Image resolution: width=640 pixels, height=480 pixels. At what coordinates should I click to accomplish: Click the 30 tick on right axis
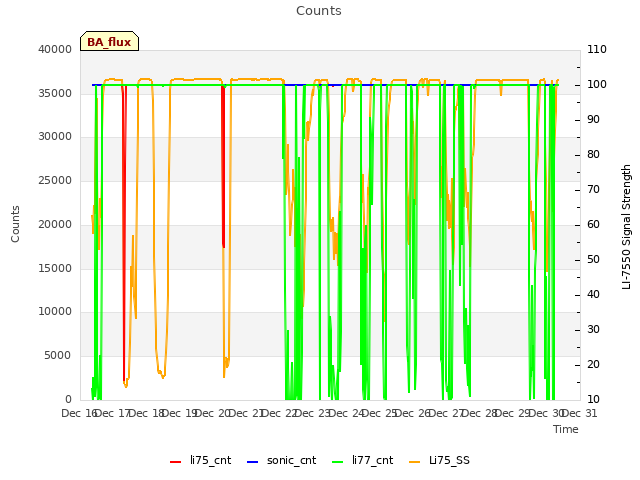pyautogui.click(x=593, y=330)
